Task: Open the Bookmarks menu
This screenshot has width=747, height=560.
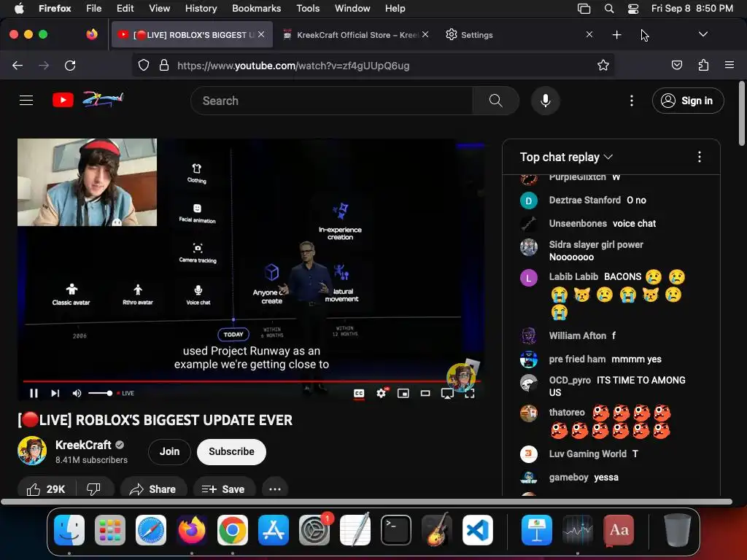Action: click(256, 9)
